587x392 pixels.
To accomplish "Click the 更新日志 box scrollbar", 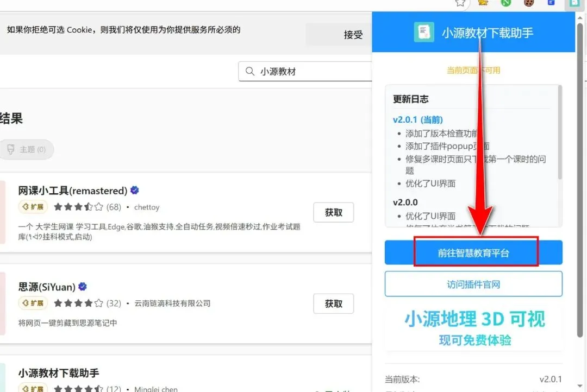I will pyautogui.click(x=560, y=132).
